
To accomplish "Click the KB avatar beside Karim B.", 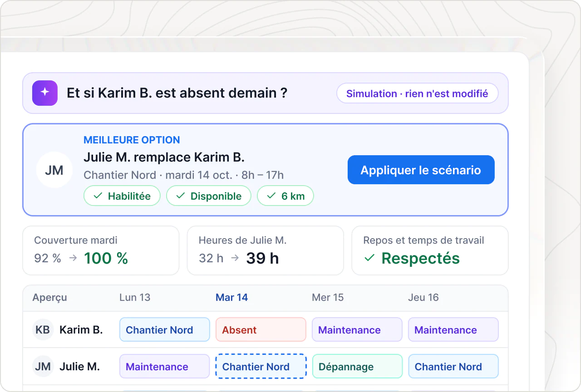I will pos(43,330).
